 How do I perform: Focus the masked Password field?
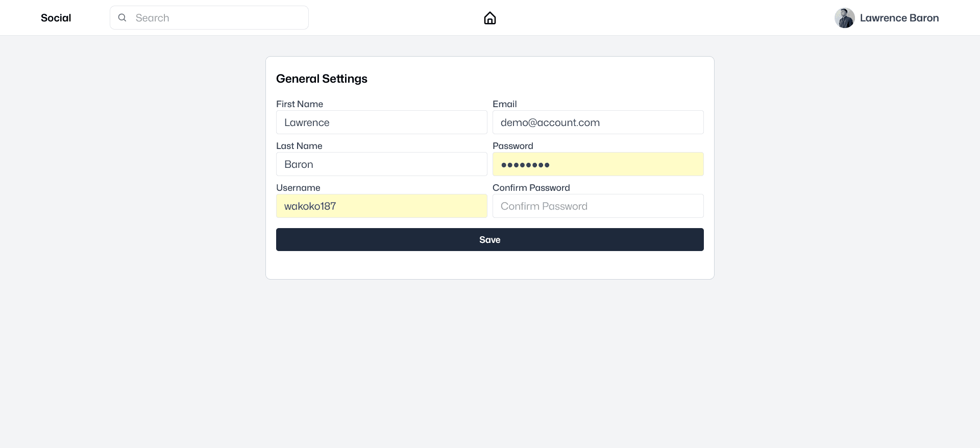[x=598, y=164]
